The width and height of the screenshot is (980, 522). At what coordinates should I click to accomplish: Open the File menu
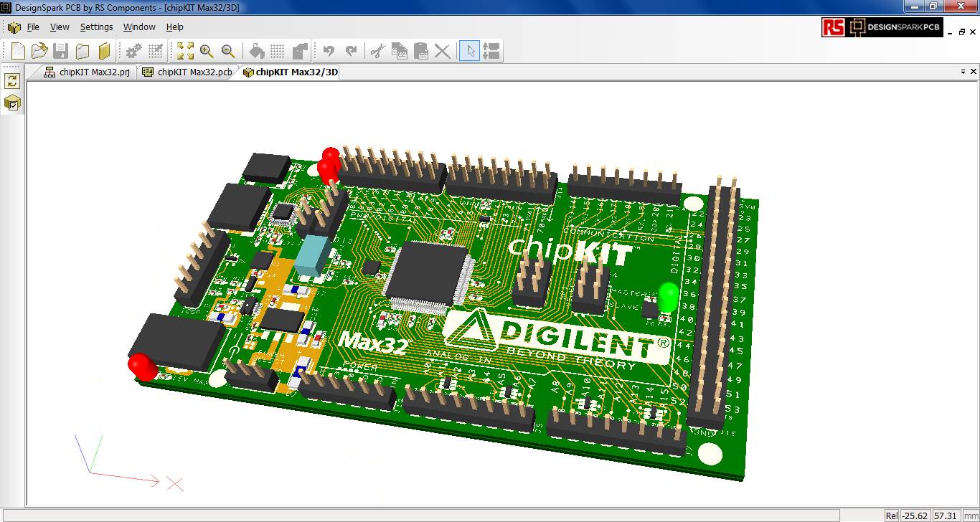click(33, 27)
